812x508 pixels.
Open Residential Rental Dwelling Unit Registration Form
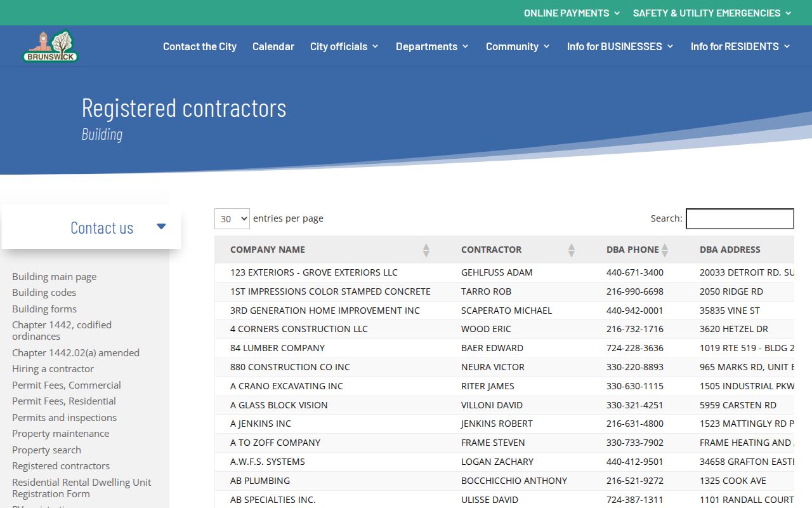81,488
